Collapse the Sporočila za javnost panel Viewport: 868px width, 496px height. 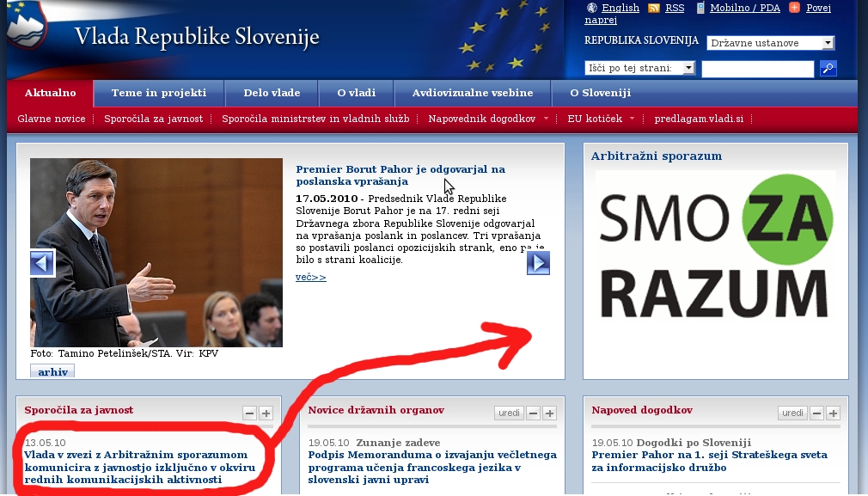point(249,413)
